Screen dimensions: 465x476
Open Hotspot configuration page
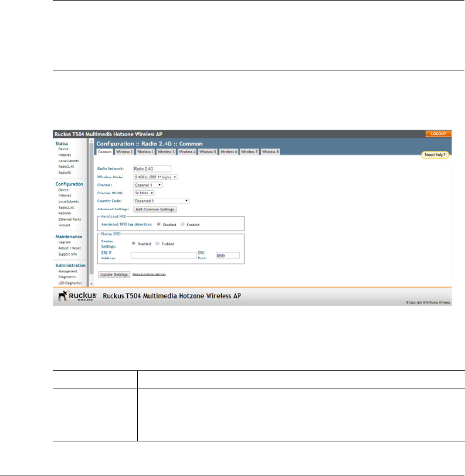(x=65, y=225)
